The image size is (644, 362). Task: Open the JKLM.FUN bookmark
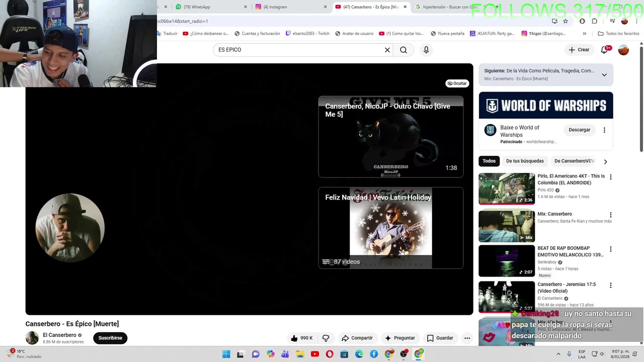pyautogui.click(x=492, y=34)
